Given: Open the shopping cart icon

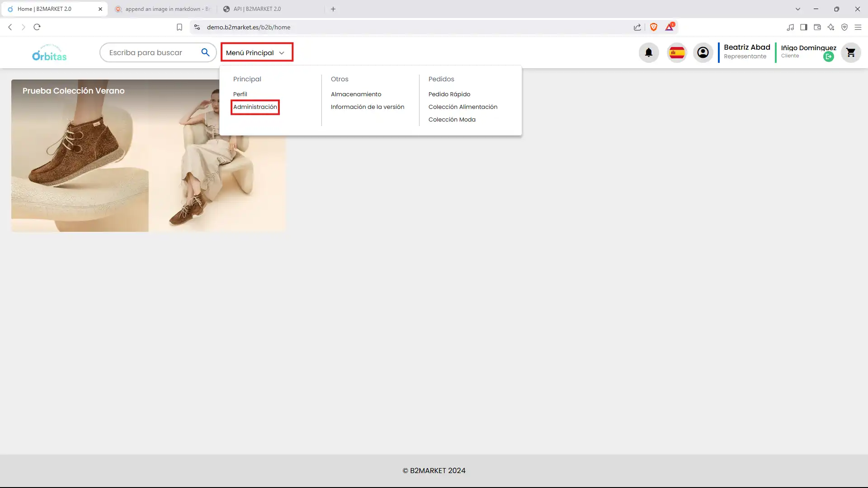Looking at the screenshot, I should click(x=850, y=52).
